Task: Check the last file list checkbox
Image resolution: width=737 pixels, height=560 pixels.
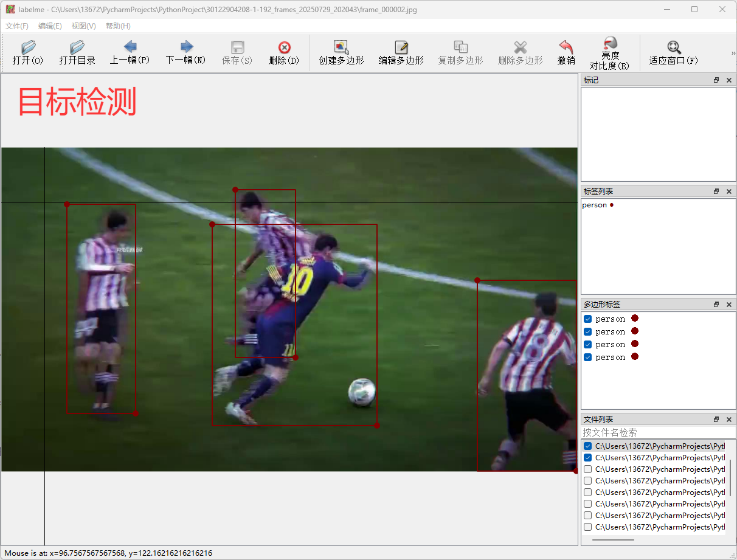Action: click(587, 527)
